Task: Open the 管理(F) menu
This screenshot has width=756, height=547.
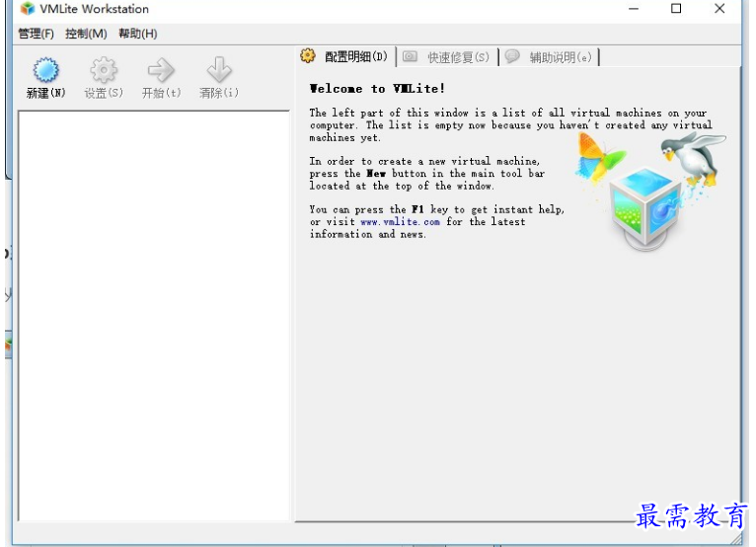Action: point(36,34)
